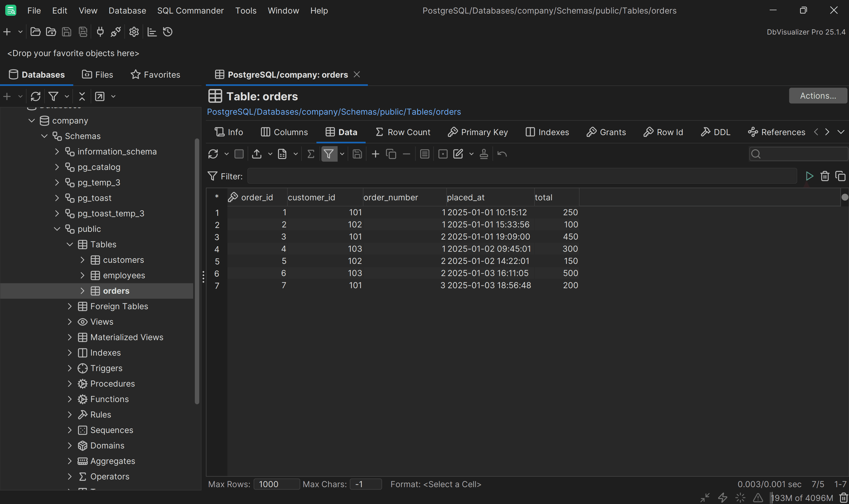849x504 pixels.
Task: Click the reload data grid icon
Action: [x=213, y=154]
